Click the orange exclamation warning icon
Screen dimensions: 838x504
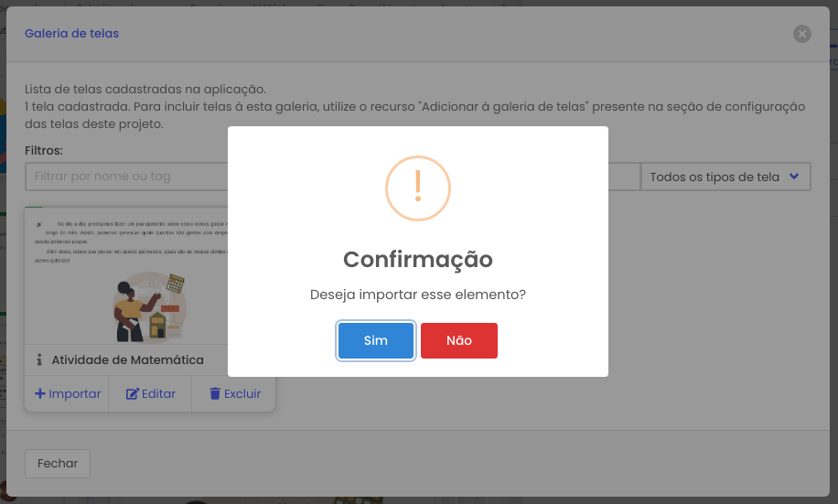tap(418, 188)
